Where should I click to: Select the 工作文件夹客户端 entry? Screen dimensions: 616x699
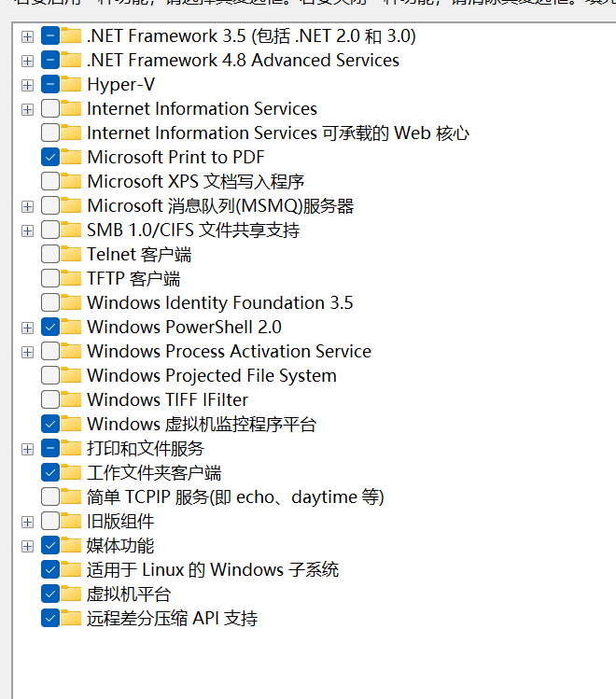tap(154, 472)
